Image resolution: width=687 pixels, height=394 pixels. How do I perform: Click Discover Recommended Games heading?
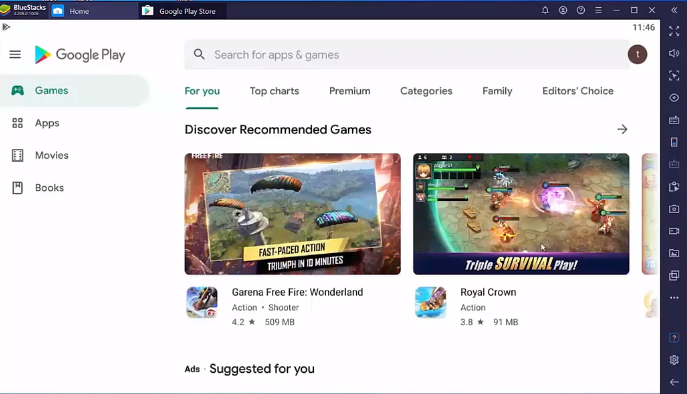tap(278, 129)
